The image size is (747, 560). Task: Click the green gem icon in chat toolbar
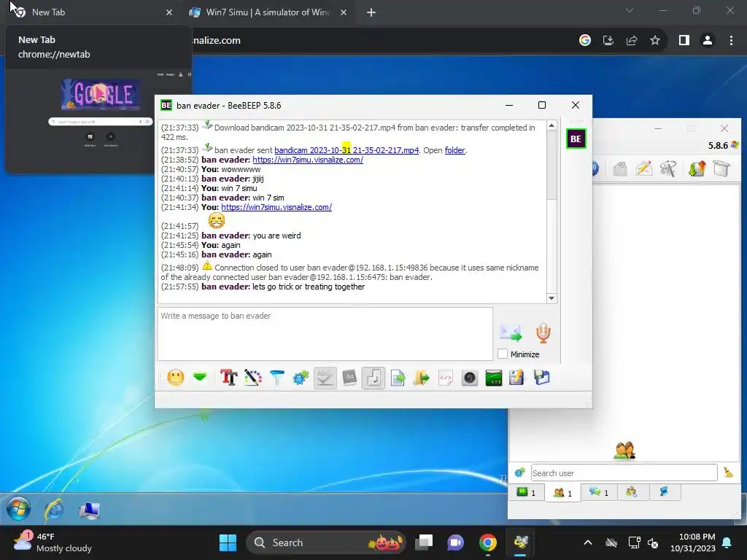click(x=200, y=378)
